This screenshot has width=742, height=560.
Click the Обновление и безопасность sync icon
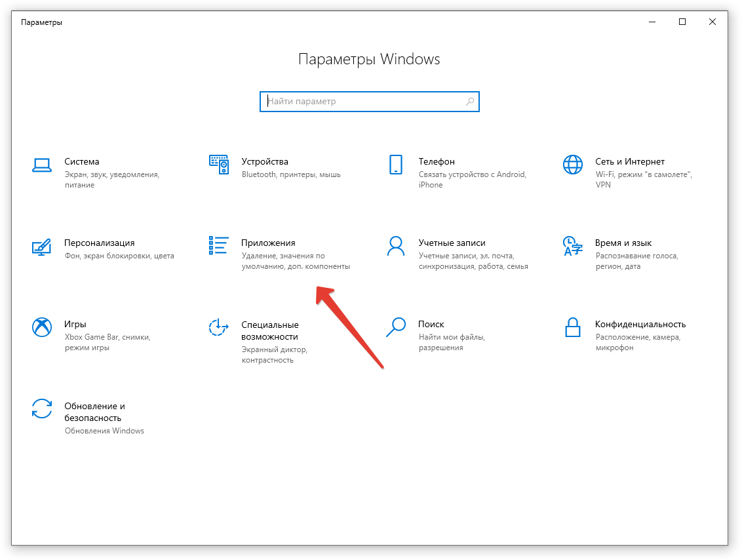pos(42,409)
